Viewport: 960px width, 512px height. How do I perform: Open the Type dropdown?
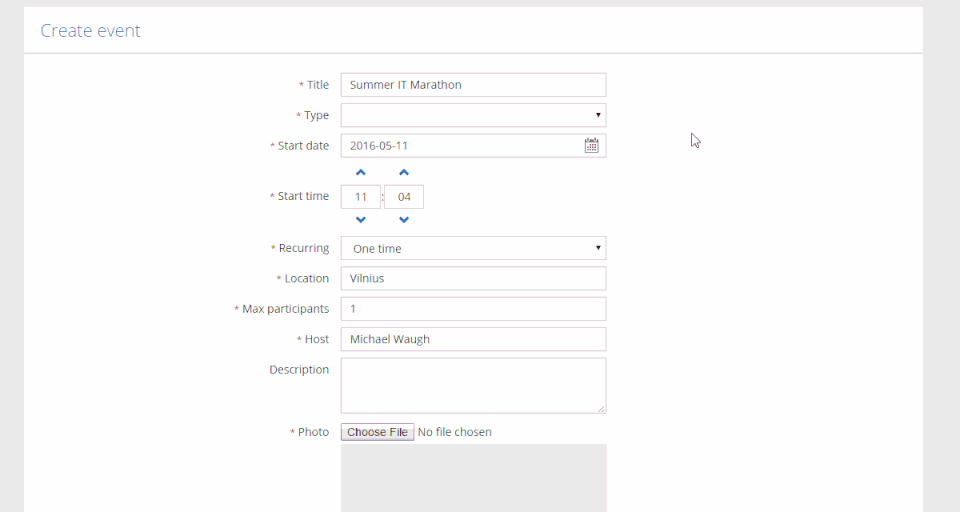tap(473, 115)
